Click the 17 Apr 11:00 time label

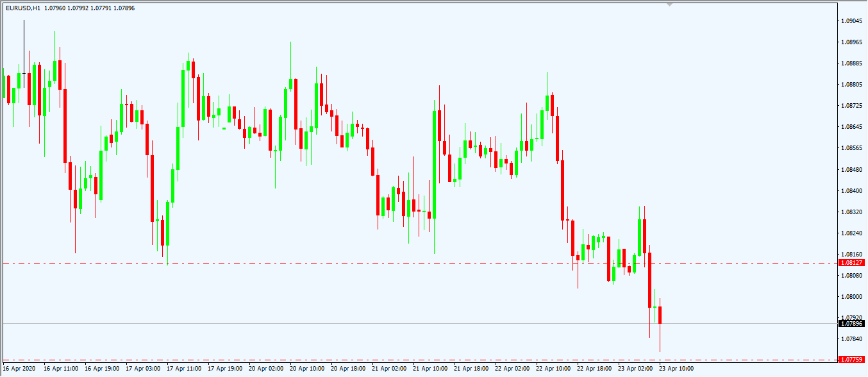click(x=184, y=369)
